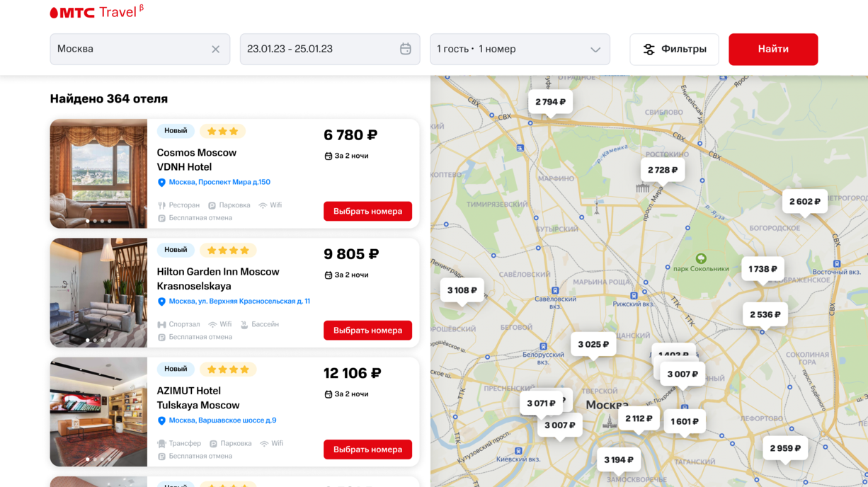This screenshot has height=487, width=868.
Task: Select the 2 959 ₽ map price marker
Action: (x=785, y=448)
